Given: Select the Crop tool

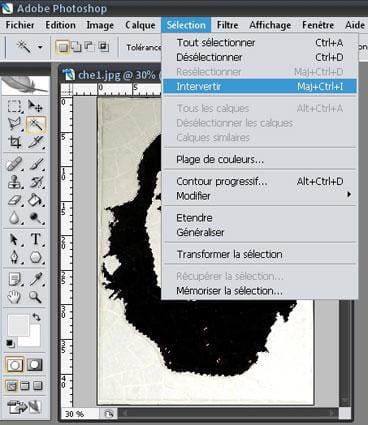Looking at the screenshot, I should (x=14, y=142).
